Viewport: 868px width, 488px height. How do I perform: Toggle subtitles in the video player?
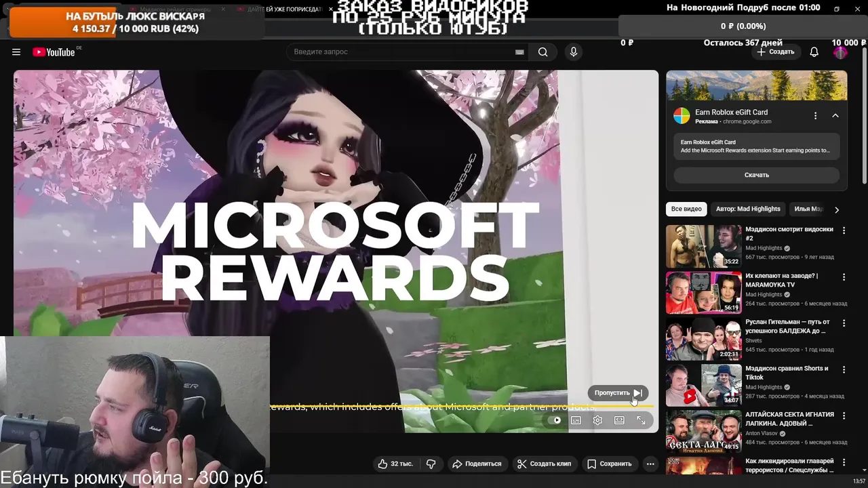pyautogui.click(x=576, y=420)
